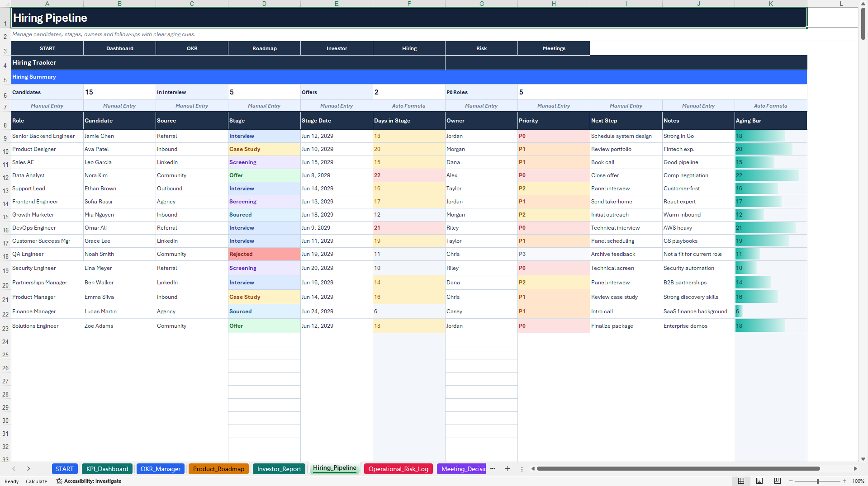Select column A header
This screenshot has width=868, height=486.
pos(47,4)
